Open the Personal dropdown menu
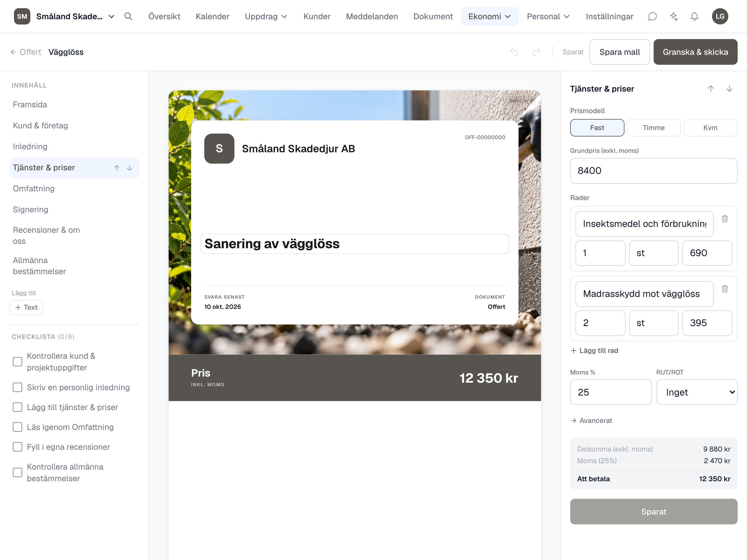 tap(548, 16)
